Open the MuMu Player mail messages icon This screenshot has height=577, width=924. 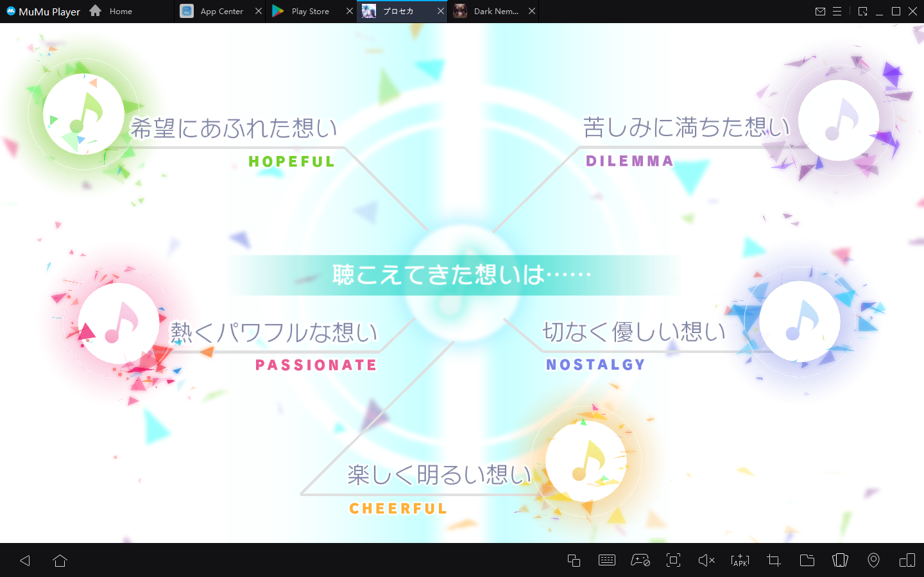coord(820,11)
